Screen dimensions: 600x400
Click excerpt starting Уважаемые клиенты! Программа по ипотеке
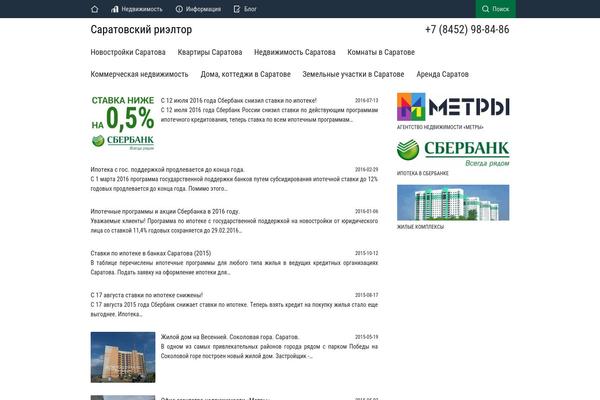(x=234, y=226)
